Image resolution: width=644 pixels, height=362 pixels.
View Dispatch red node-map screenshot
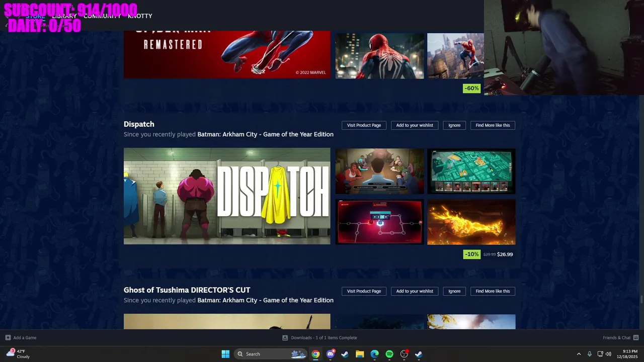click(x=379, y=222)
